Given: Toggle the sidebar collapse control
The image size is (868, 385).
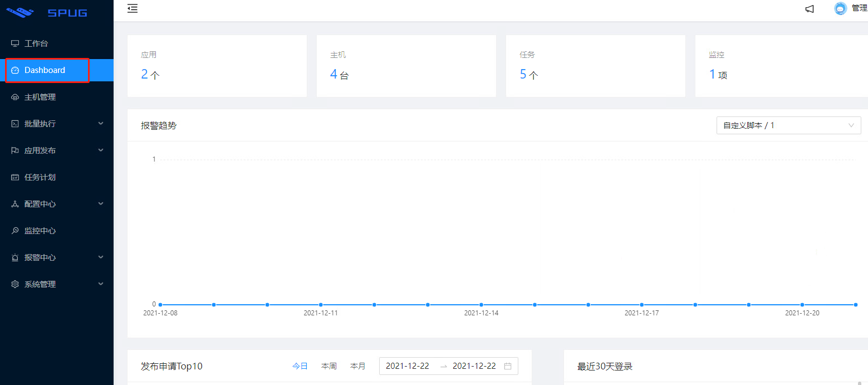Looking at the screenshot, I should 132,8.
